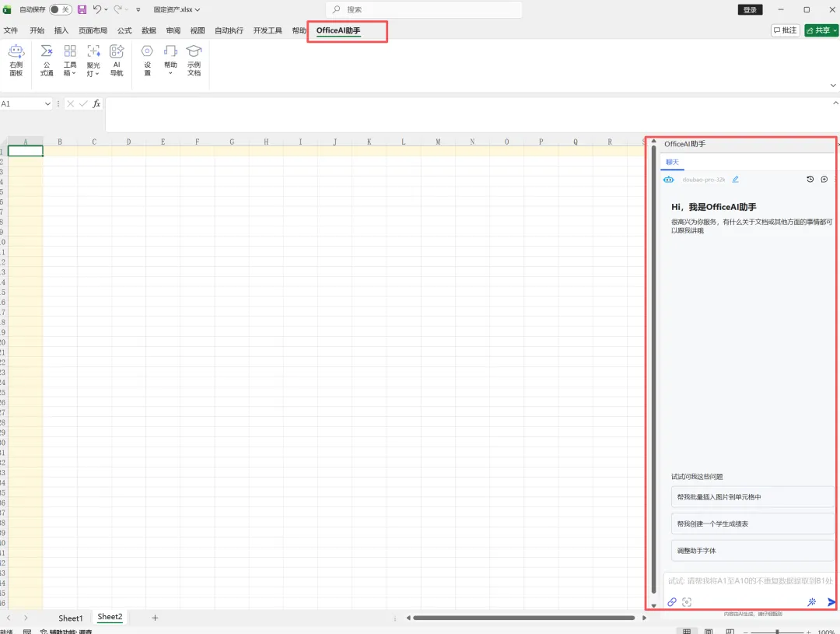Focus the chat message input field
The image size is (840, 634).
click(750, 581)
